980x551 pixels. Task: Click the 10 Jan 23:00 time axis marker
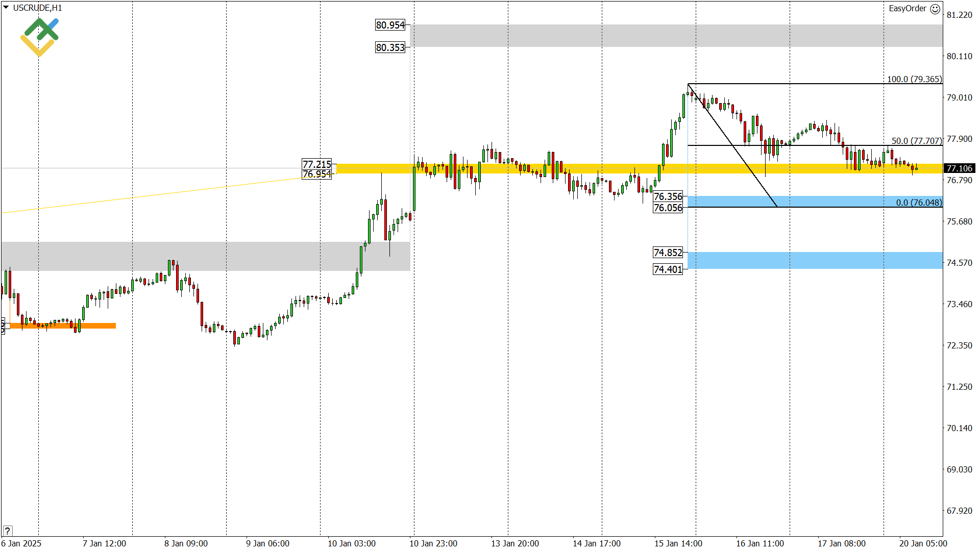[x=433, y=543]
